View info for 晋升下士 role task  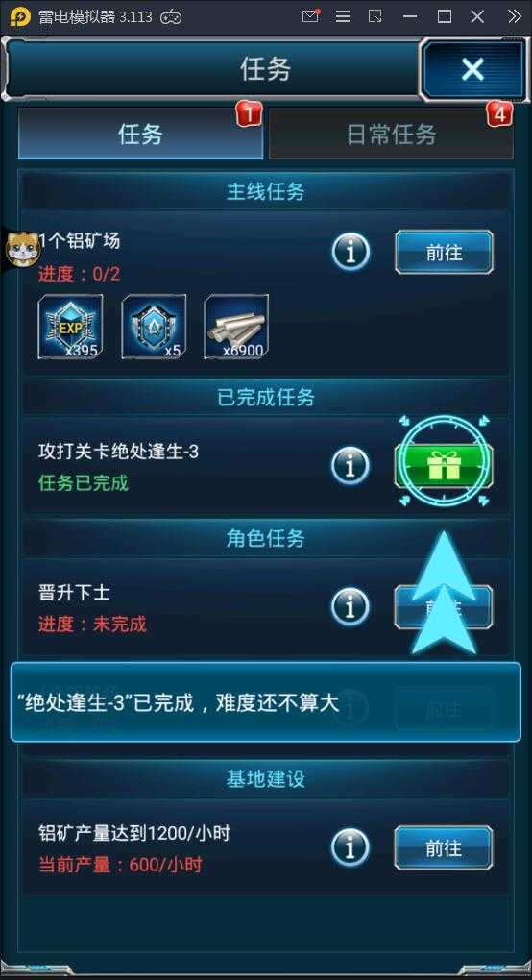[351, 607]
